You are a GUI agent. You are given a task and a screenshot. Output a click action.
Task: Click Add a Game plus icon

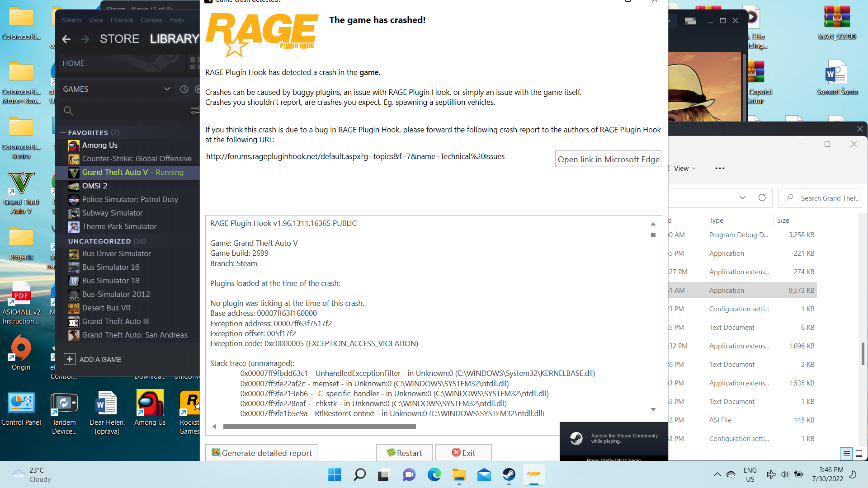pos(70,359)
